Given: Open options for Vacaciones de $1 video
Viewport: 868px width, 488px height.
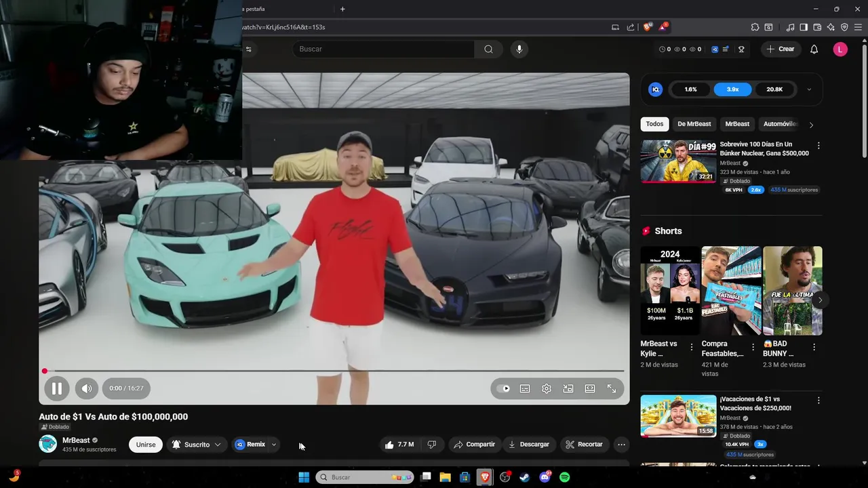Looking at the screenshot, I should [818, 401].
